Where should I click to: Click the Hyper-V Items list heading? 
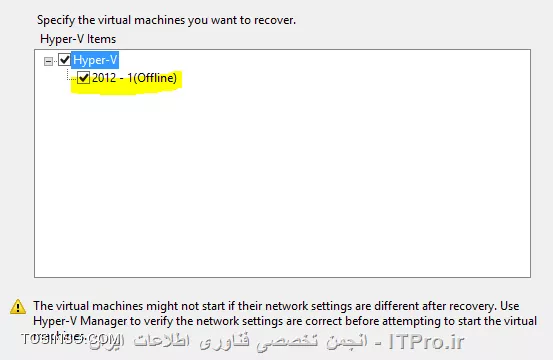tap(78, 39)
